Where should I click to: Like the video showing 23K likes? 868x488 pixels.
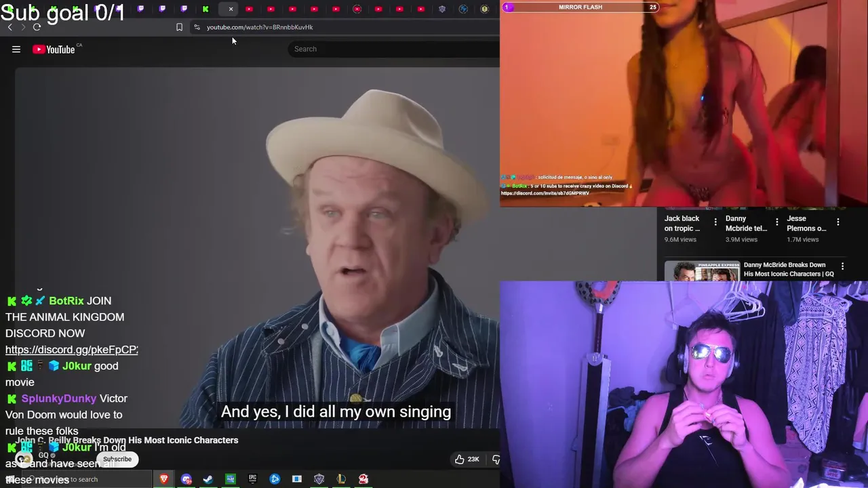tap(467, 459)
